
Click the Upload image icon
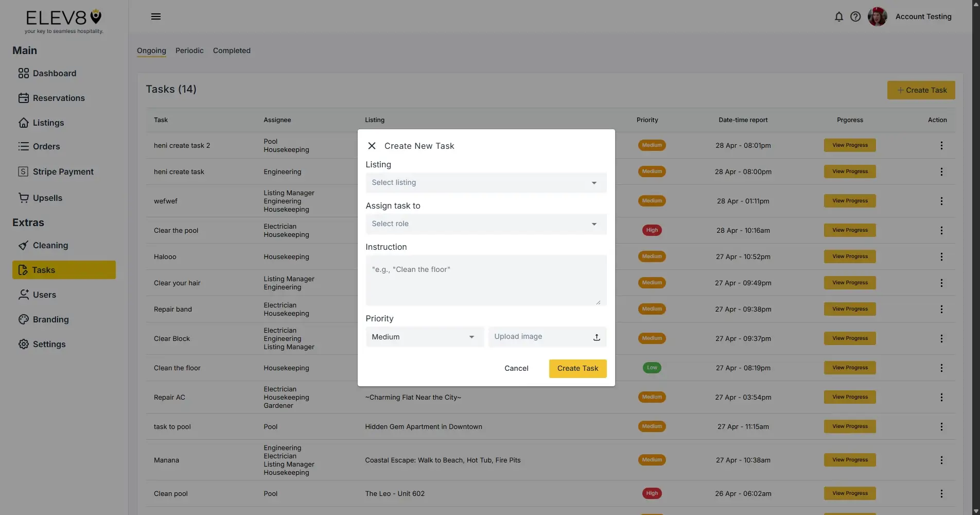click(x=596, y=337)
